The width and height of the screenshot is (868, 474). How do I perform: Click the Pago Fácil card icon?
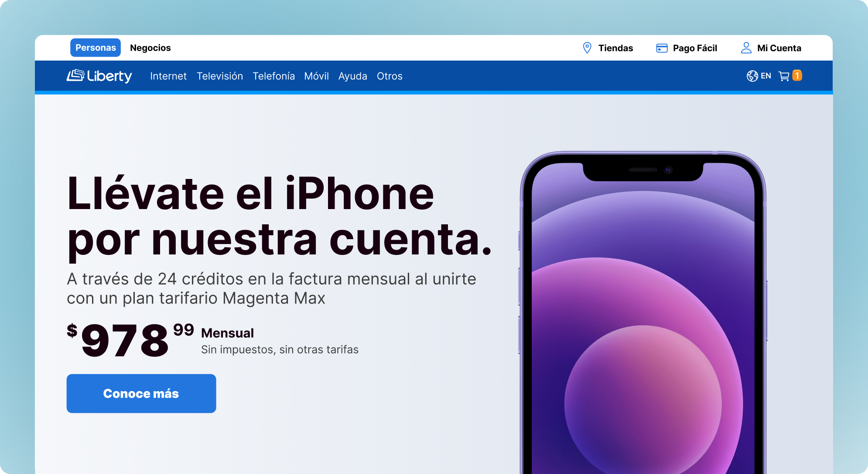click(x=662, y=48)
